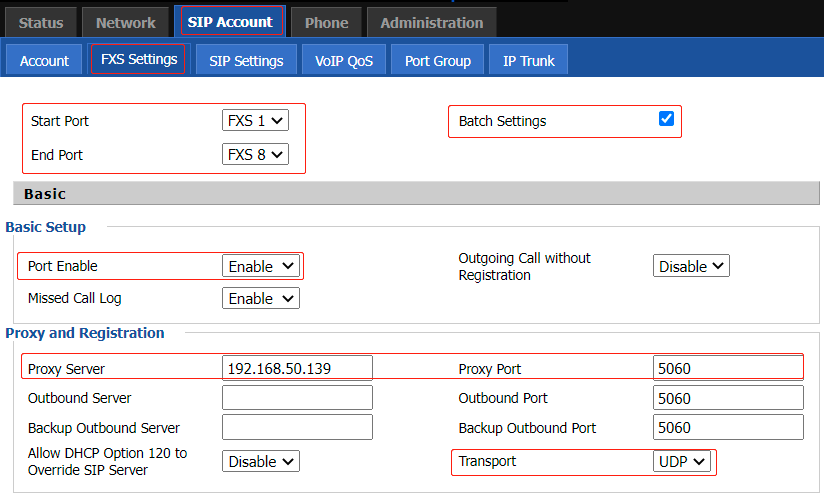Toggle the Batch Settings checkbox
Screen dimensions: 824x498
pos(666,119)
